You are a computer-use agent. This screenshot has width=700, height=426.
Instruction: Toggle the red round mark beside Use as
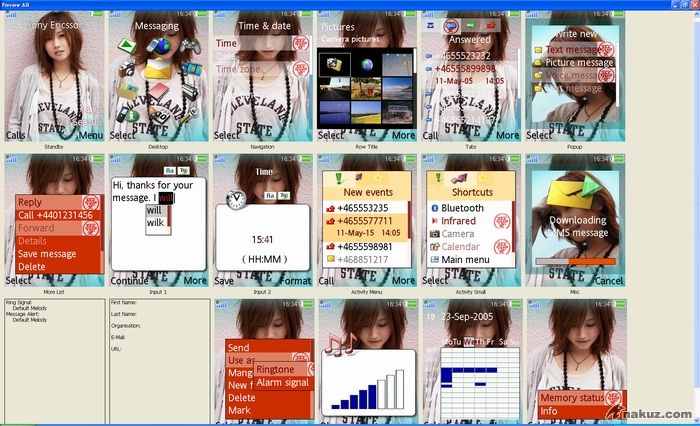tap(300, 359)
